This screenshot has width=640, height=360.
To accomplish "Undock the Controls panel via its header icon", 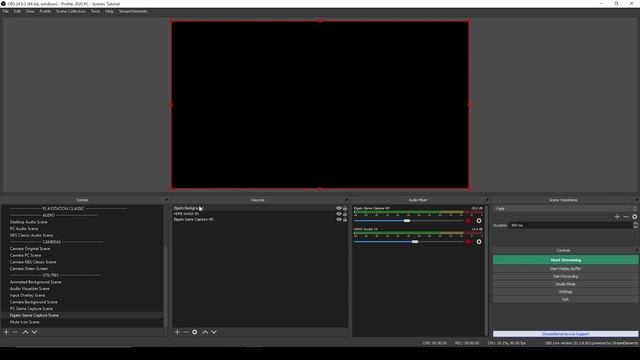I will pyautogui.click(x=636, y=250).
